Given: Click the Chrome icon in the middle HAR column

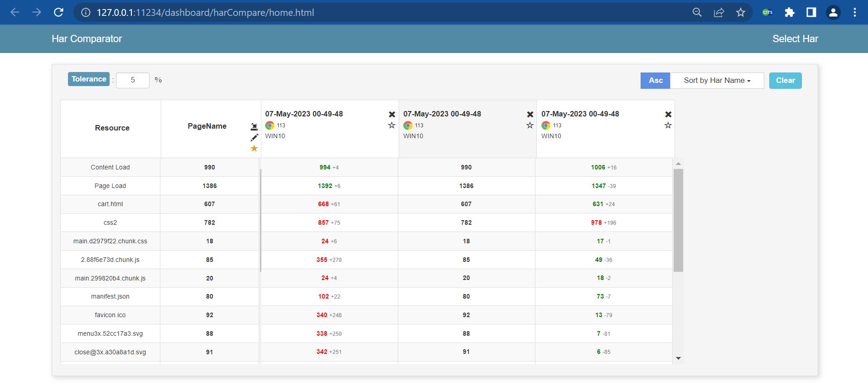Looking at the screenshot, I should [408, 126].
